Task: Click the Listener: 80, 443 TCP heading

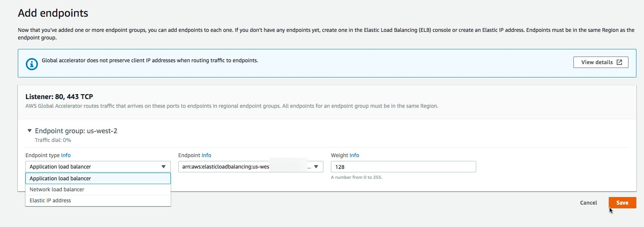Action: [59, 97]
